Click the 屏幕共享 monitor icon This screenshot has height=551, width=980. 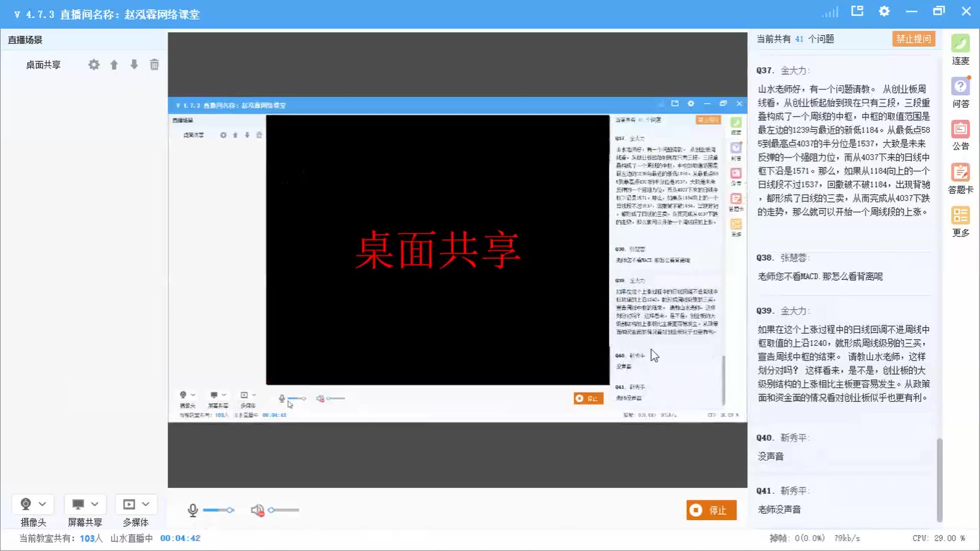78,504
